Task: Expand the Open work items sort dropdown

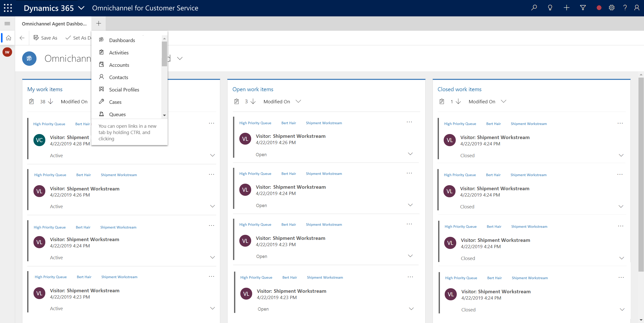Action: (x=299, y=101)
